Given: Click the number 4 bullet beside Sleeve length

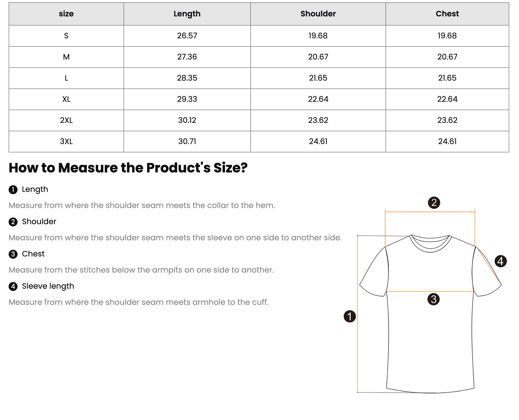Looking at the screenshot, I should click(x=13, y=286).
